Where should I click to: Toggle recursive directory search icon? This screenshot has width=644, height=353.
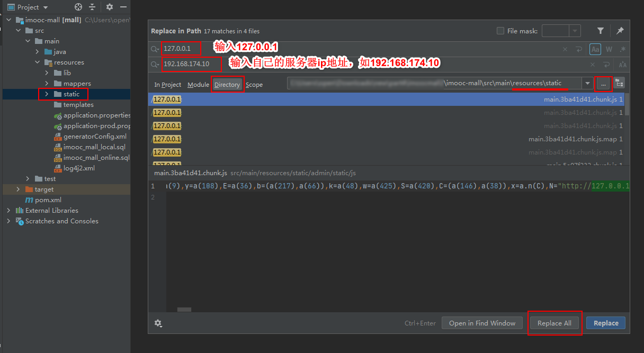pyautogui.click(x=619, y=84)
